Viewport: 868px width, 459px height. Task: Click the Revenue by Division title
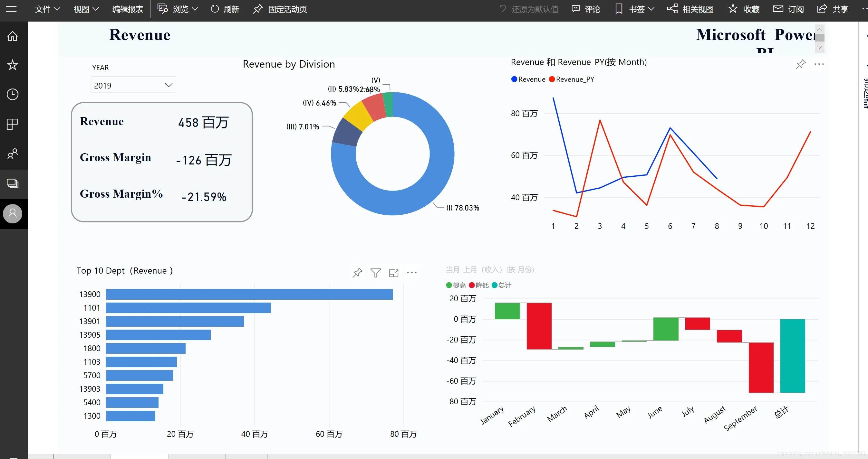(289, 64)
